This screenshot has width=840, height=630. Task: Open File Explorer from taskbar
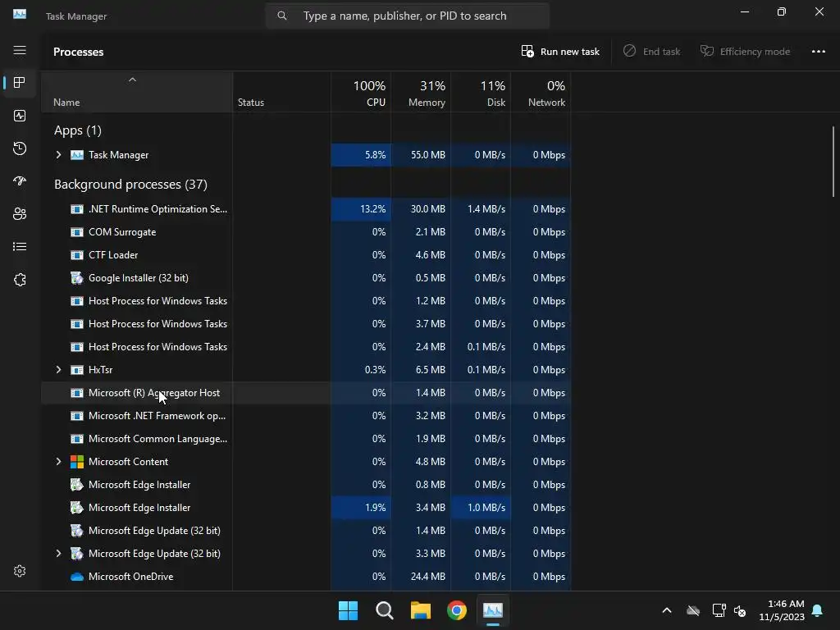click(421, 610)
